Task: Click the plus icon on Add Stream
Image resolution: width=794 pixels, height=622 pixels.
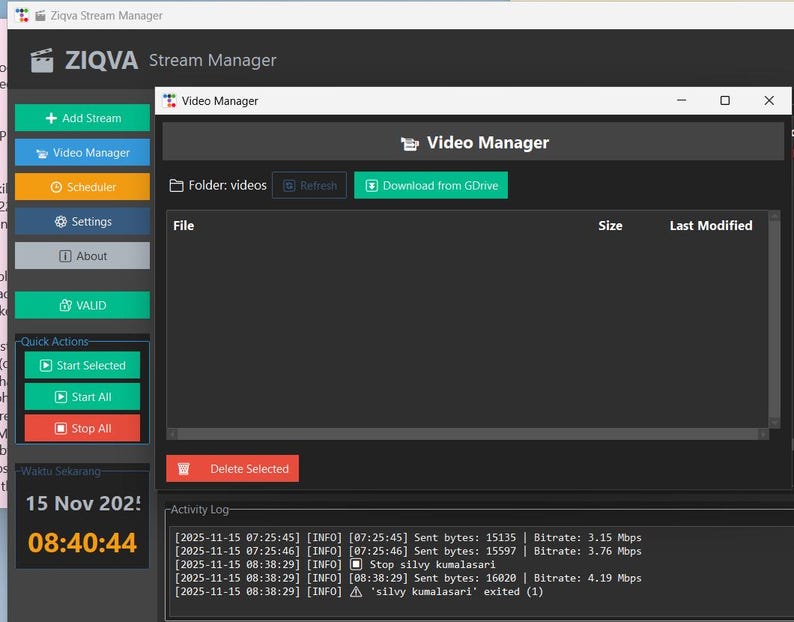Action: tap(51, 118)
